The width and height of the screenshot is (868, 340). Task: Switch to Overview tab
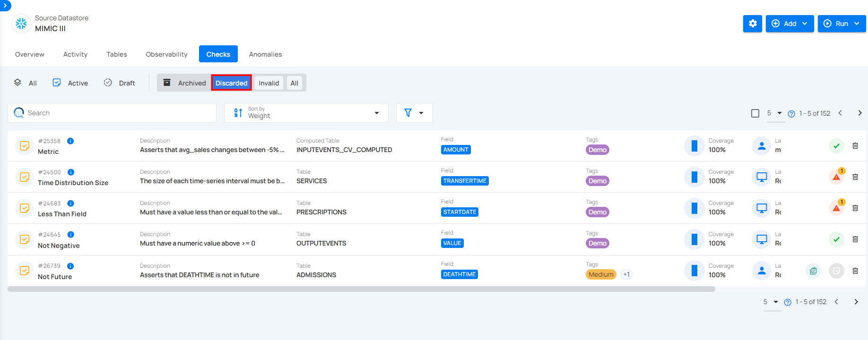click(30, 54)
